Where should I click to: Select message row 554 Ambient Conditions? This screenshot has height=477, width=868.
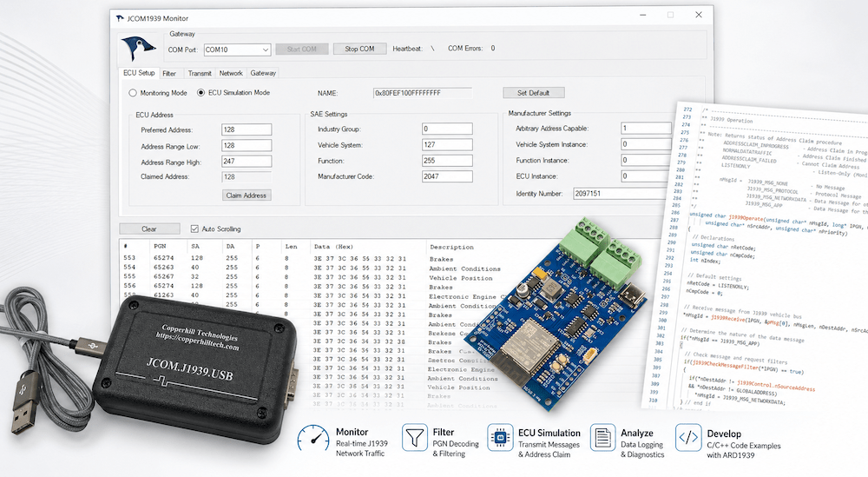(x=312, y=268)
